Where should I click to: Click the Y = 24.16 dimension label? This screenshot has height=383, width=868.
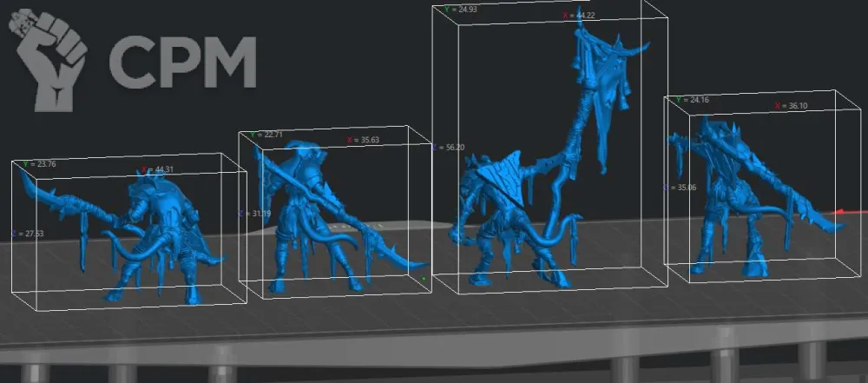point(692,101)
